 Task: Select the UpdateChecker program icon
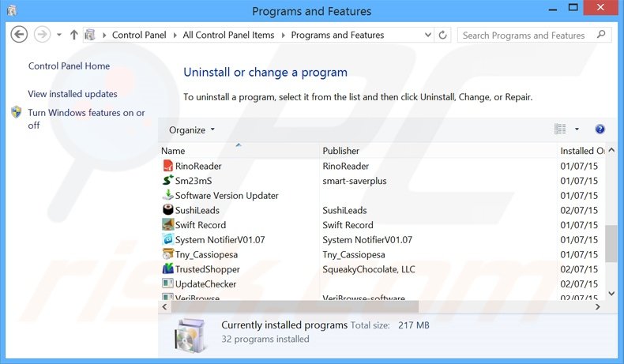point(168,283)
